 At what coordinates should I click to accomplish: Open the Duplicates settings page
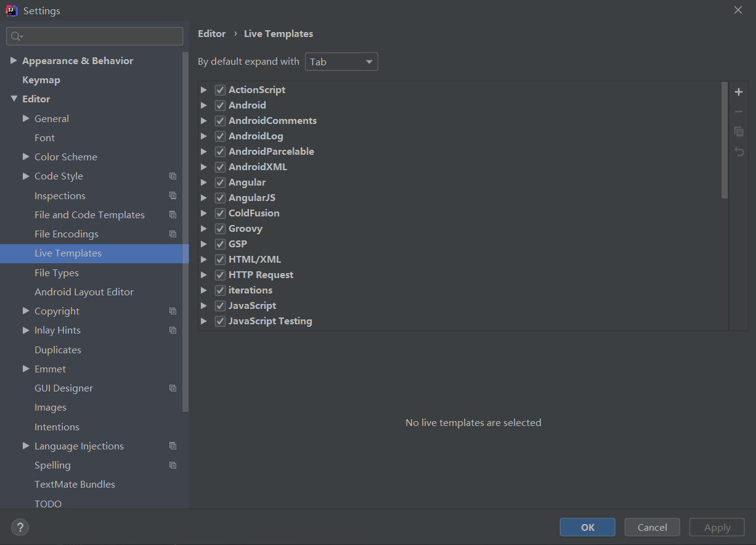click(x=58, y=350)
